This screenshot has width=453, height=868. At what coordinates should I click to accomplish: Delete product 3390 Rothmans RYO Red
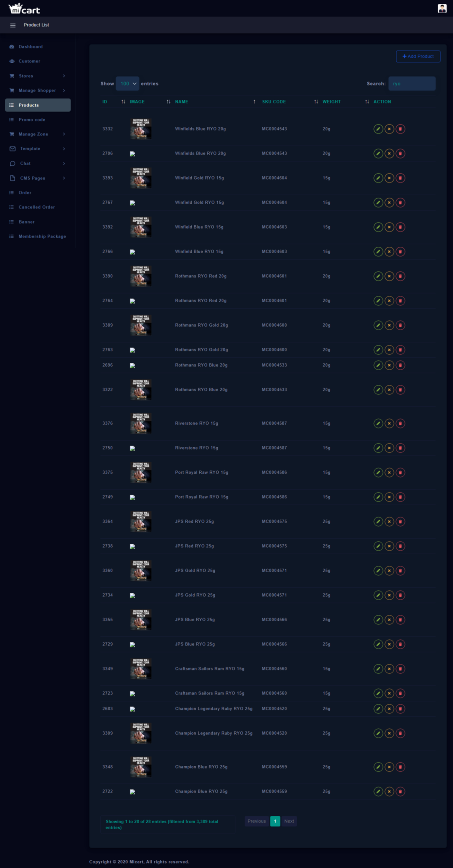click(400, 276)
